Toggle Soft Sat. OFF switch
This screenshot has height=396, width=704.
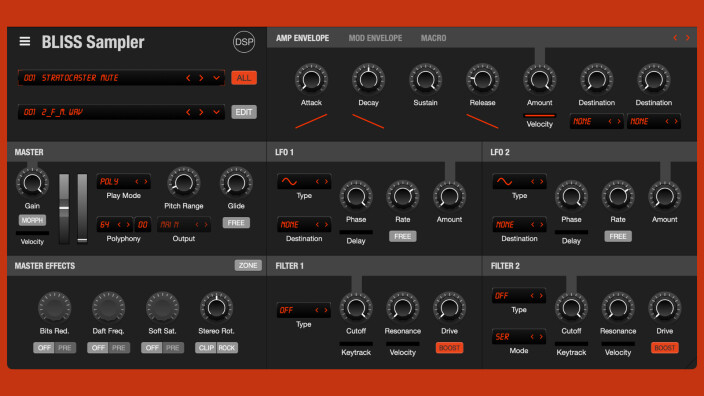tap(152, 348)
